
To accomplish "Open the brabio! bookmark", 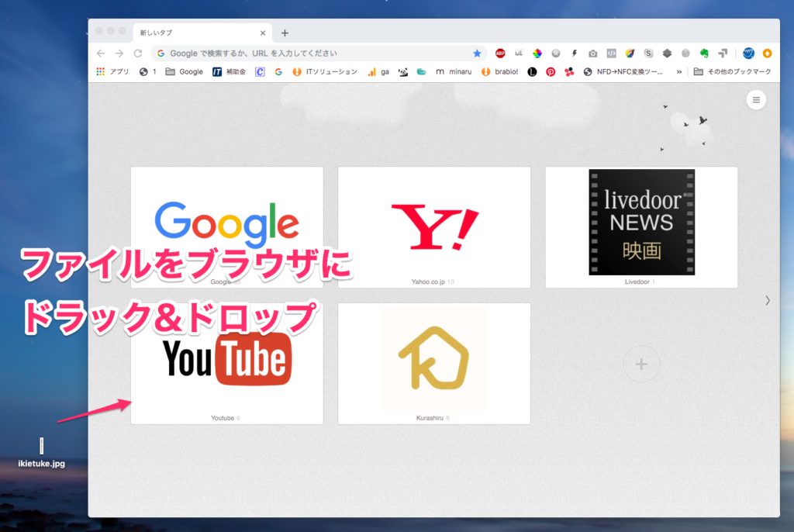I will click(x=500, y=71).
